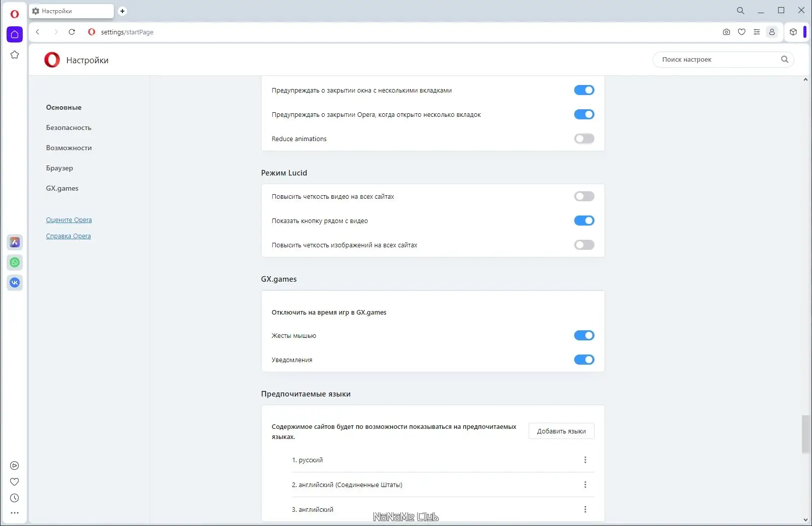Go to Безопасность settings section
The image size is (812, 526).
point(69,127)
